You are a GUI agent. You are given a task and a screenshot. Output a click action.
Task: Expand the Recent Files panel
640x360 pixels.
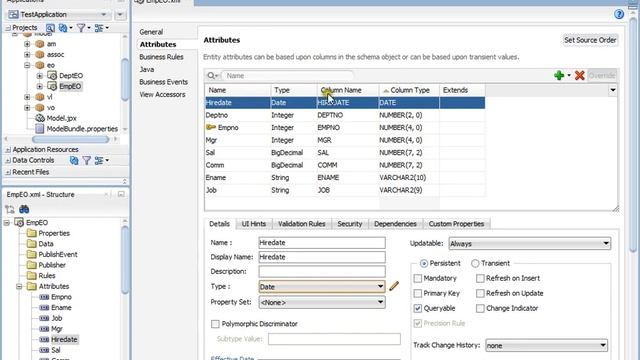[8, 172]
